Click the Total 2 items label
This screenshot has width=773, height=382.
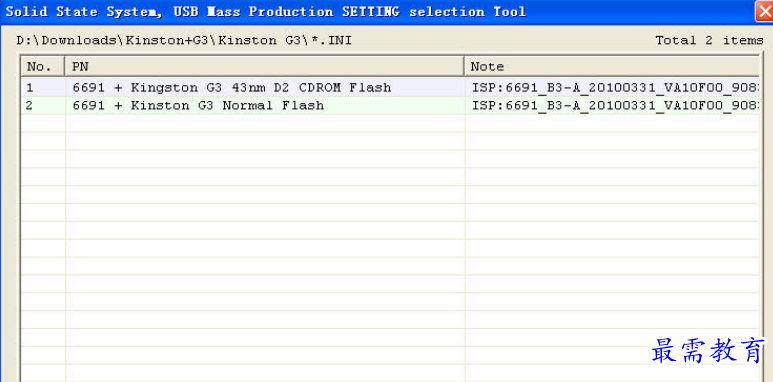point(709,40)
